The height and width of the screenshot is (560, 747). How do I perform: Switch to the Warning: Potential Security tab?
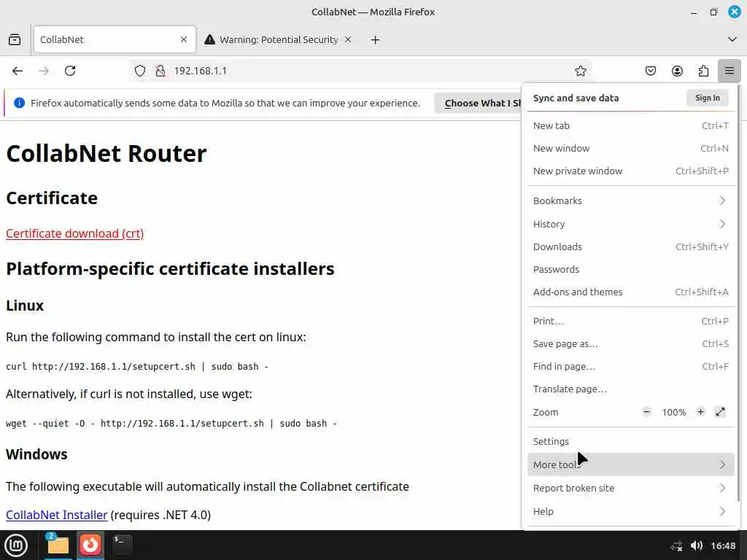(278, 39)
